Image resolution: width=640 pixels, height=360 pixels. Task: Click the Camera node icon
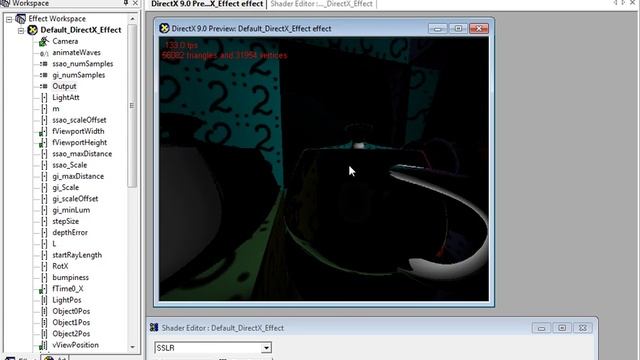(44, 41)
